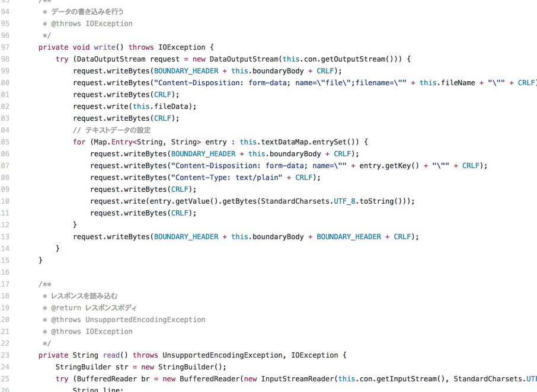Image resolution: width=537 pixels, height=392 pixels.
Task: Click the "String" return type of read()
Action: click(85, 355)
